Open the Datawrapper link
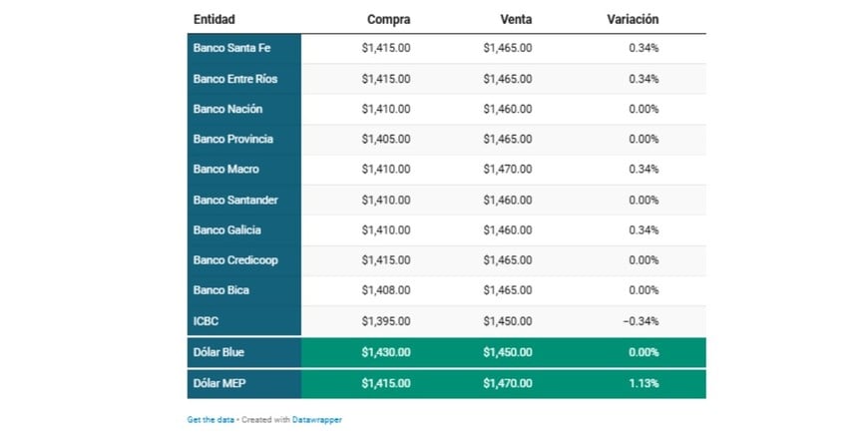Image resolution: width=868 pixels, height=437 pixels. [x=316, y=420]
